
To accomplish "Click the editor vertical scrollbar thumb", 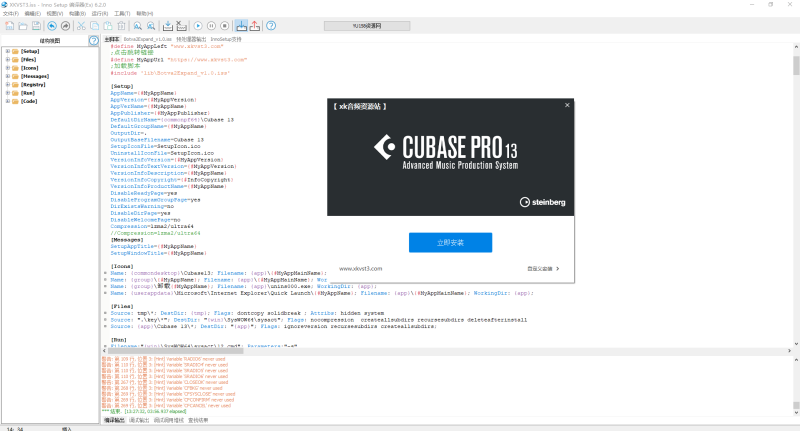I will click(796, 65).
